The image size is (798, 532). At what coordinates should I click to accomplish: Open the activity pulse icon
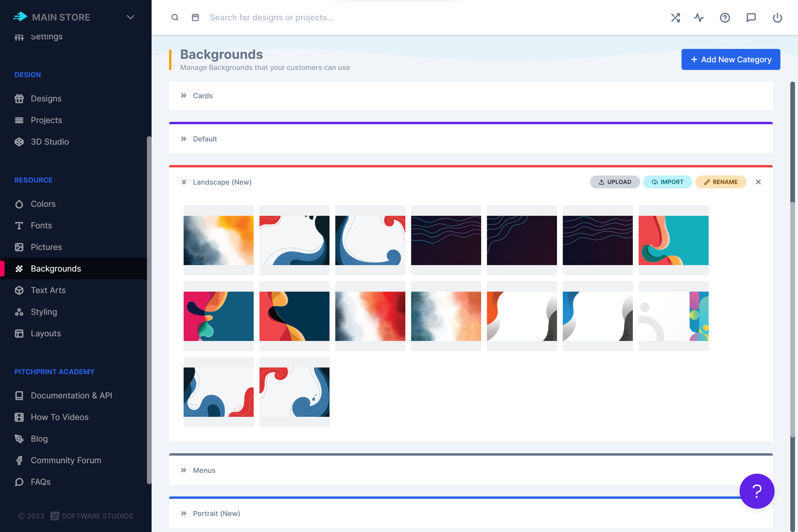(699, 18)
